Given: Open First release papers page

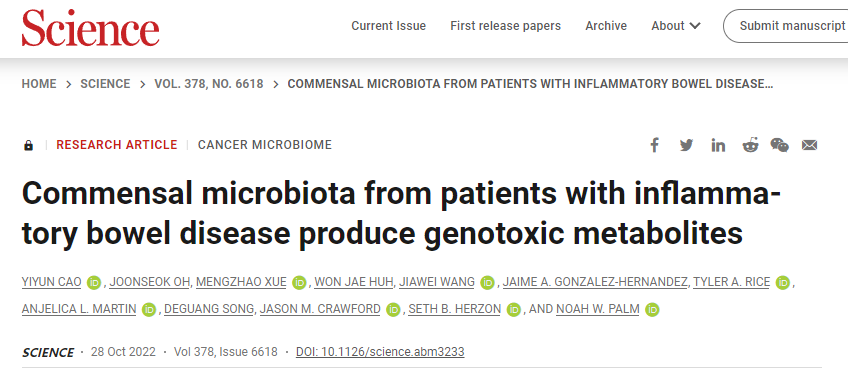Looking at the screenshot, I should [505, 26].
